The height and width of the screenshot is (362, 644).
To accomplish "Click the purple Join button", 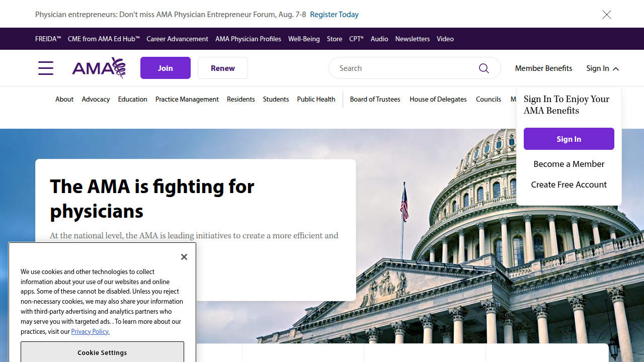I will [x=166, y=68].
